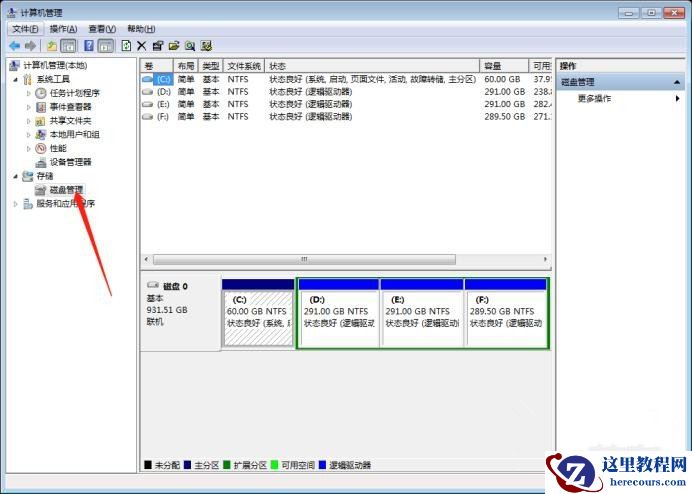The width and height of the screenshot is (692, 494).
Task: Click the black X Delete icon
Action: [x=142, y=45]
